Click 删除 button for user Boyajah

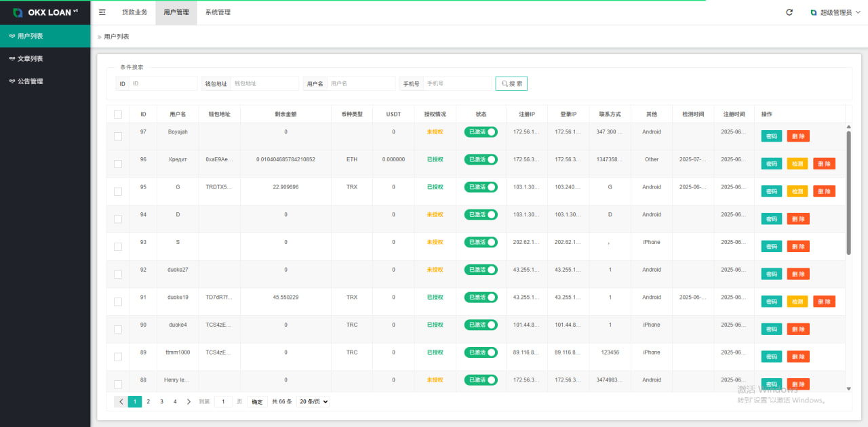[798, 136]
